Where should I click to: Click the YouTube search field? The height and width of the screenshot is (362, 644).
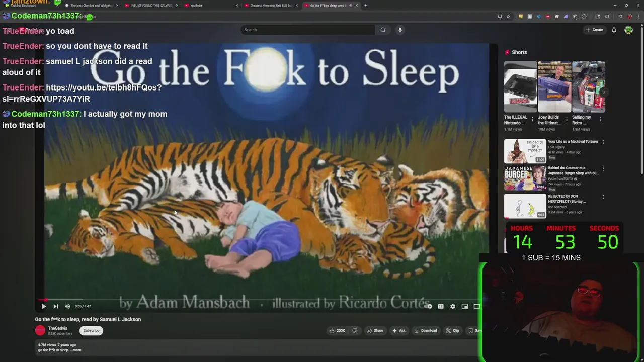[308, 30]
